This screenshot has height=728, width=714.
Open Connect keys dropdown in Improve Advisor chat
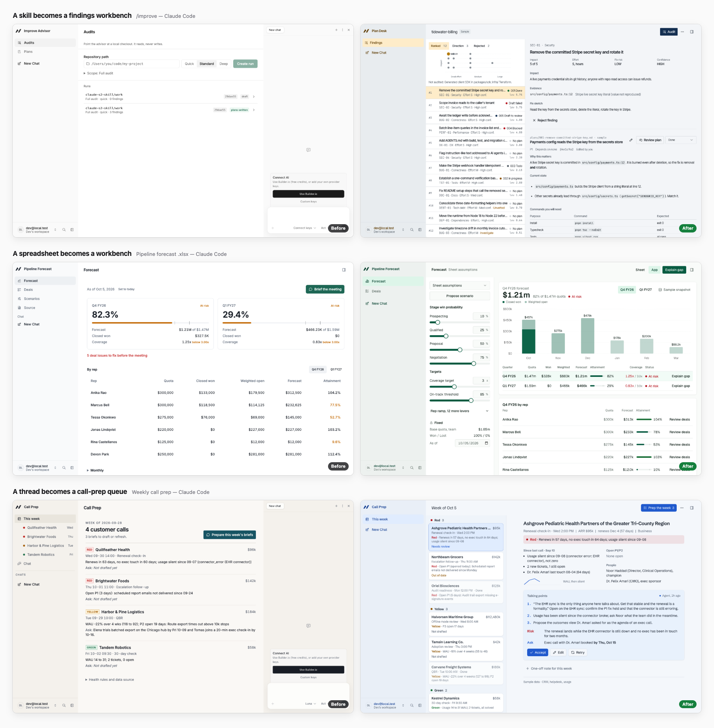[305, 228]
